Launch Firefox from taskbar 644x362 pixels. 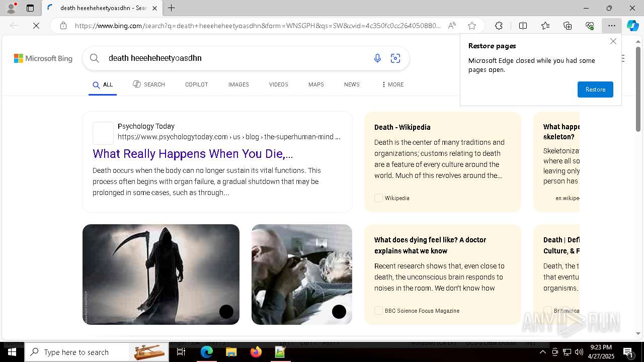click(x=256, y=352)
